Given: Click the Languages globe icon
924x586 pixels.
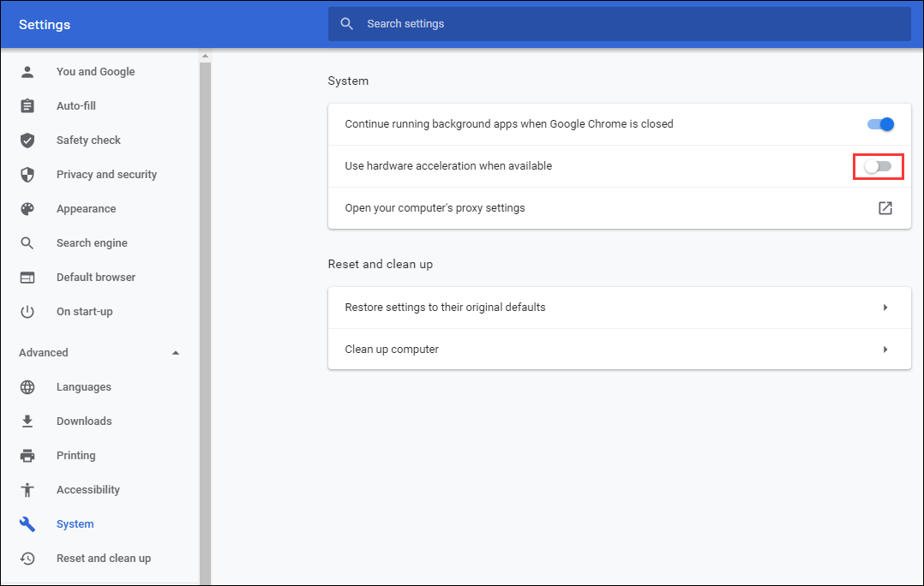Looking at the screenshot, I should tap(27, 387).
